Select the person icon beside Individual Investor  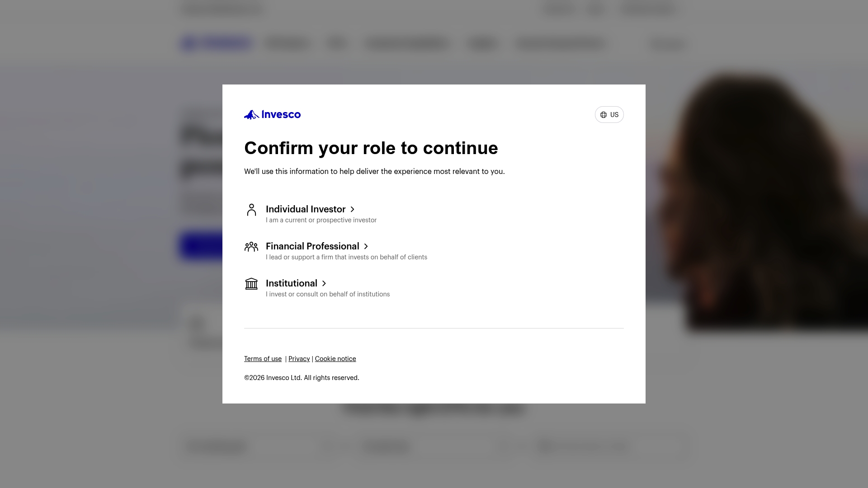point(251,210)
